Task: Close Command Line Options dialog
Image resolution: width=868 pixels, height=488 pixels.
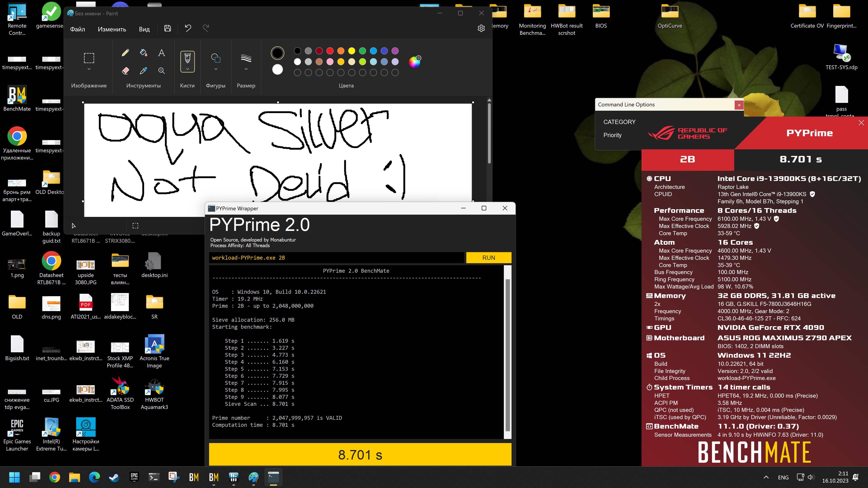Action: [739, 105]
